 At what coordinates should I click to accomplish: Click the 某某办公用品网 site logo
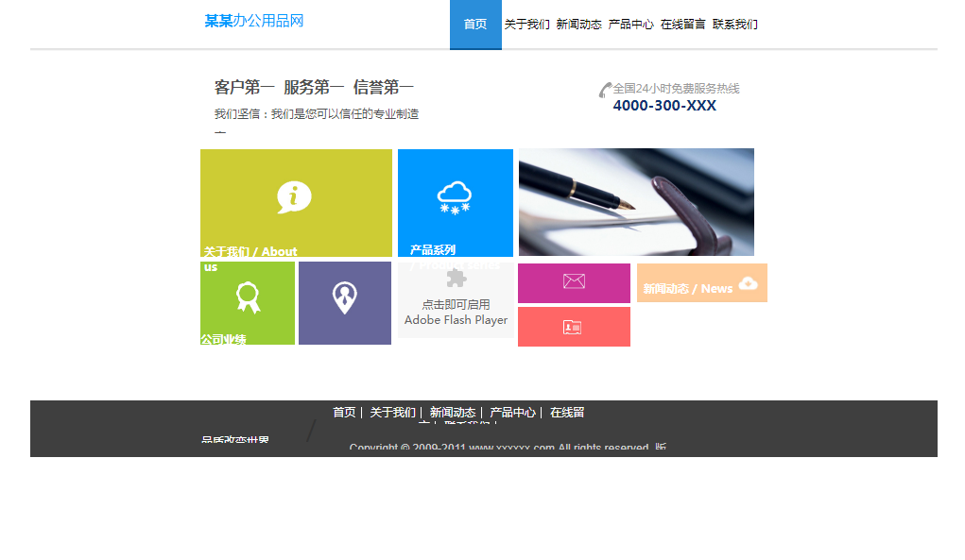tap(254, 21)
